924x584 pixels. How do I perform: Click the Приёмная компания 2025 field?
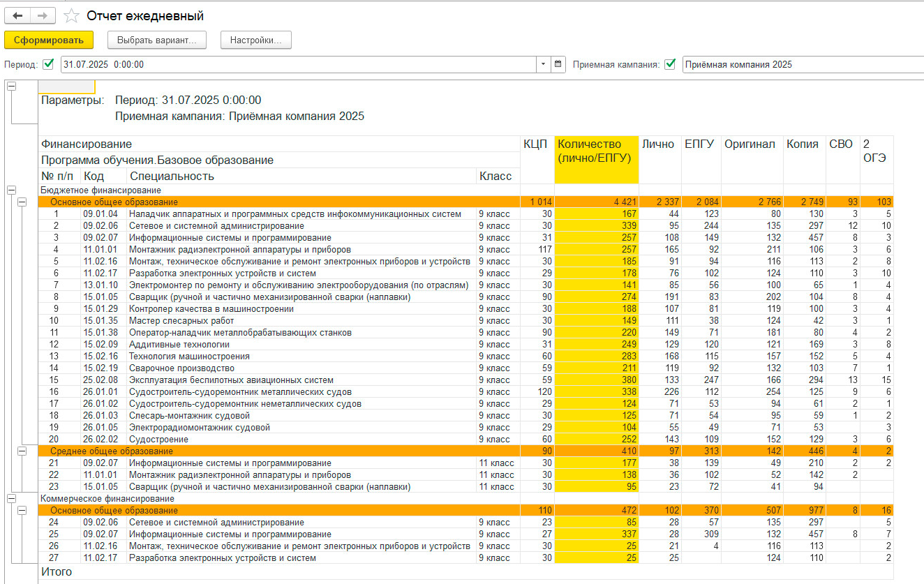click(x=803, y=64)
